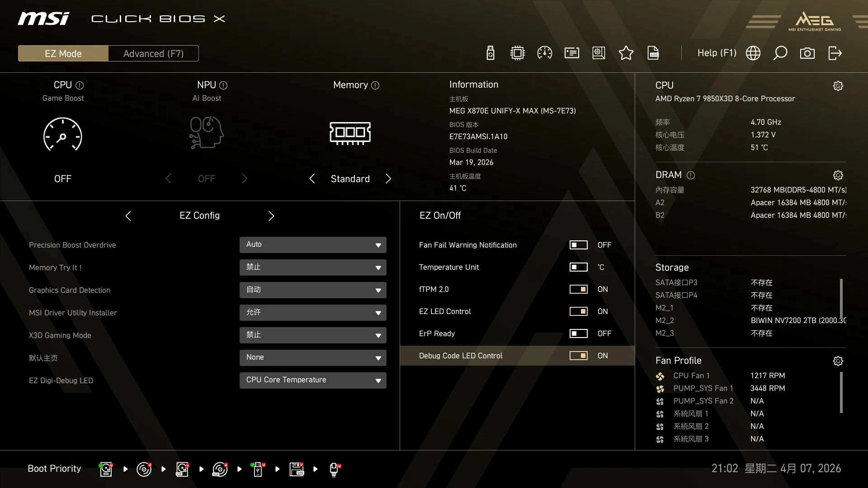
Task: Switch to Advanced (F7) tab
Action: click(x=153, y=53)
